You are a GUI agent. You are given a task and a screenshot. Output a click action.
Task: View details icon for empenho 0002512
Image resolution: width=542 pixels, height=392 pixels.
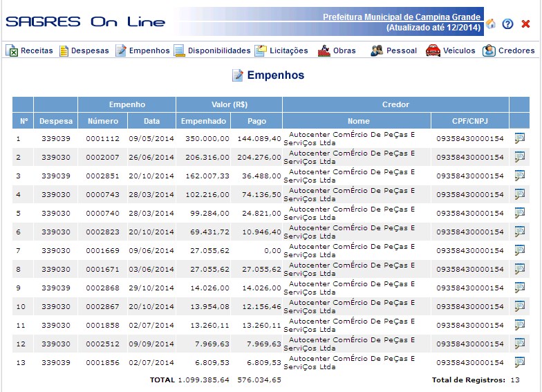[520, 344]
